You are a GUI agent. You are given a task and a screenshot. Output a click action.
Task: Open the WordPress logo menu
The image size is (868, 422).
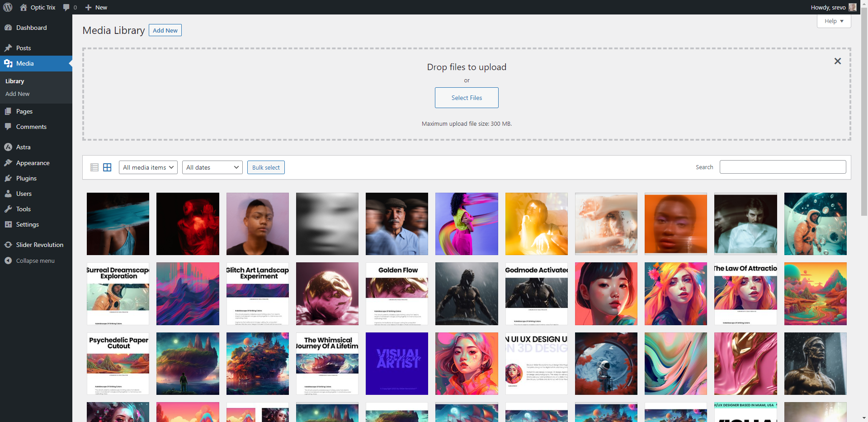[x=8, y=7]
